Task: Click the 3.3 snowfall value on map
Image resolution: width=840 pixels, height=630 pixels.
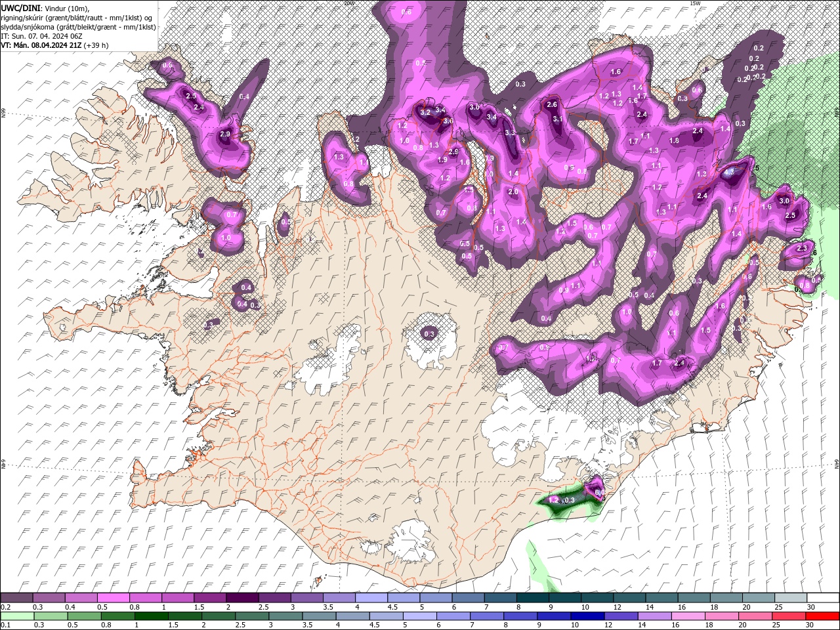Action: [510, 133]
